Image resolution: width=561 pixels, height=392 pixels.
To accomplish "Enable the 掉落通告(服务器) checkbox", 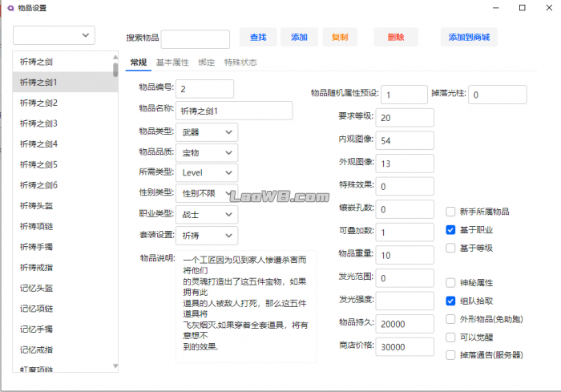I will 450,355.
